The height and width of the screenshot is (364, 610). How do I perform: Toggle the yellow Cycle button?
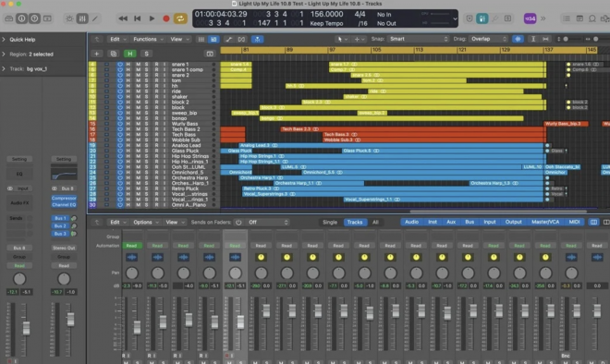point(180,18)
